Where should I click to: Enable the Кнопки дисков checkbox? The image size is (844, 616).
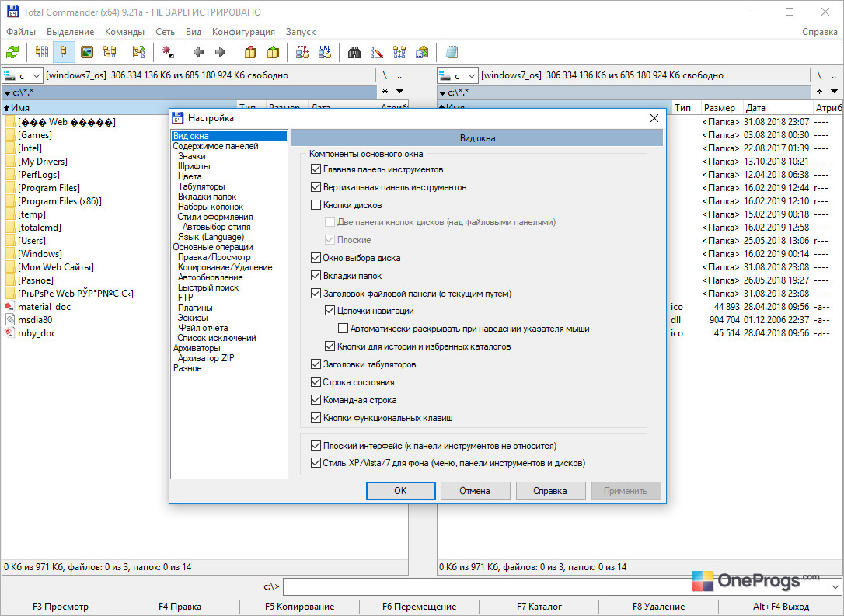coord(316,205)
